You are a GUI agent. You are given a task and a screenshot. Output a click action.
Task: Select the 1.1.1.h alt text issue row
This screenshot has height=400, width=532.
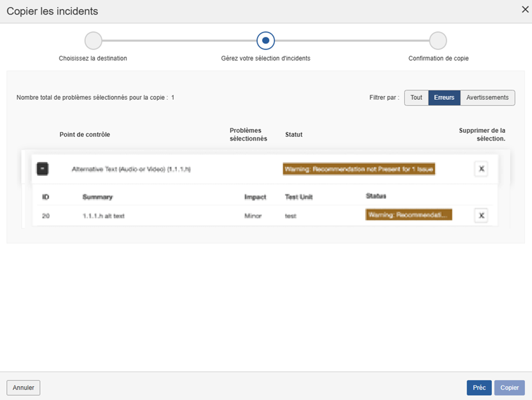(x=104, y=216)
